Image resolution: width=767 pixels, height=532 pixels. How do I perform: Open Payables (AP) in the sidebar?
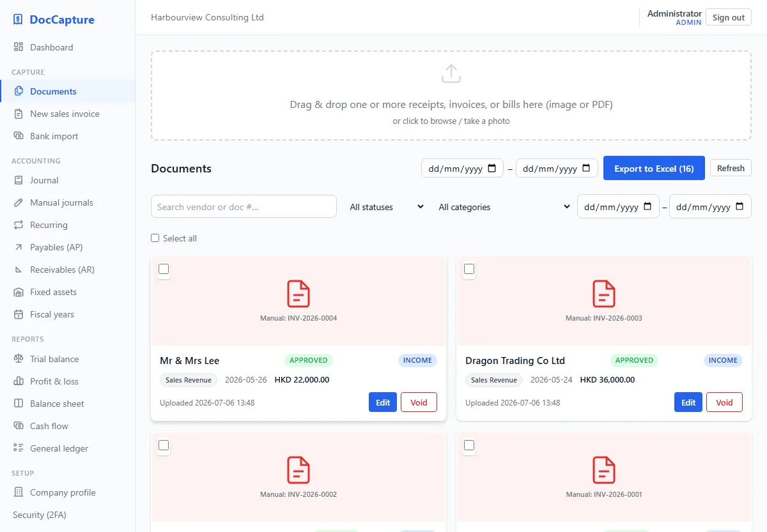(x=68, y=247)
